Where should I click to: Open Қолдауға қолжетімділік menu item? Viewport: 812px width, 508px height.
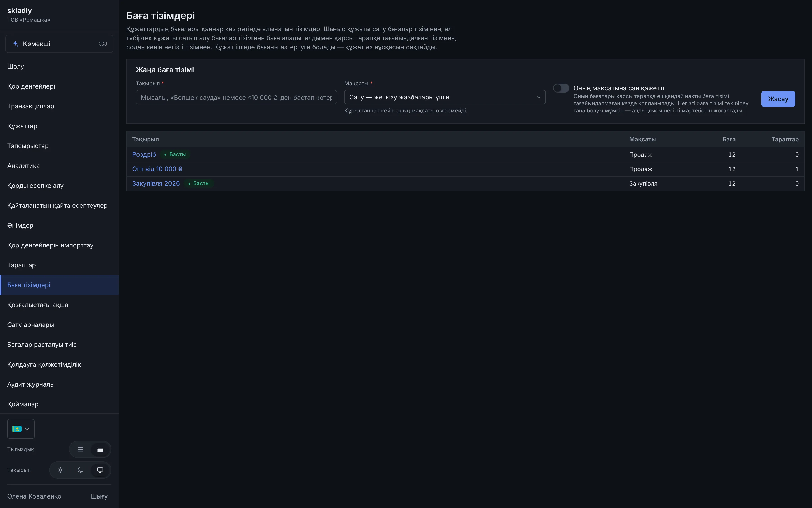[x=59, y=365]
